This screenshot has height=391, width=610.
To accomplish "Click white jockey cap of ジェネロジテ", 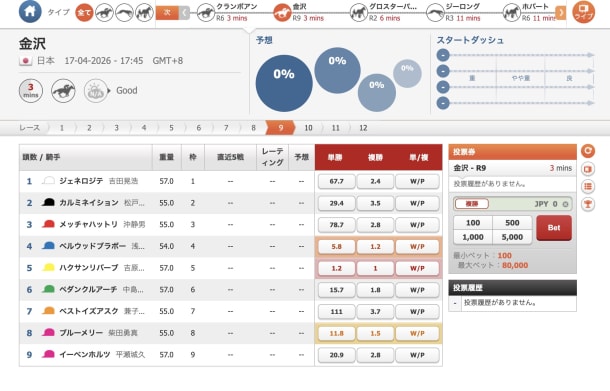I will click(x=48, y=181).
